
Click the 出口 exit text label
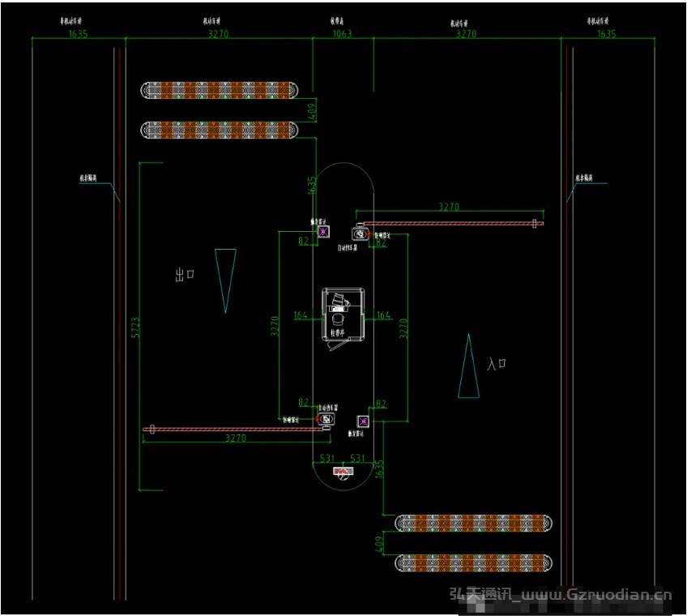185,275
